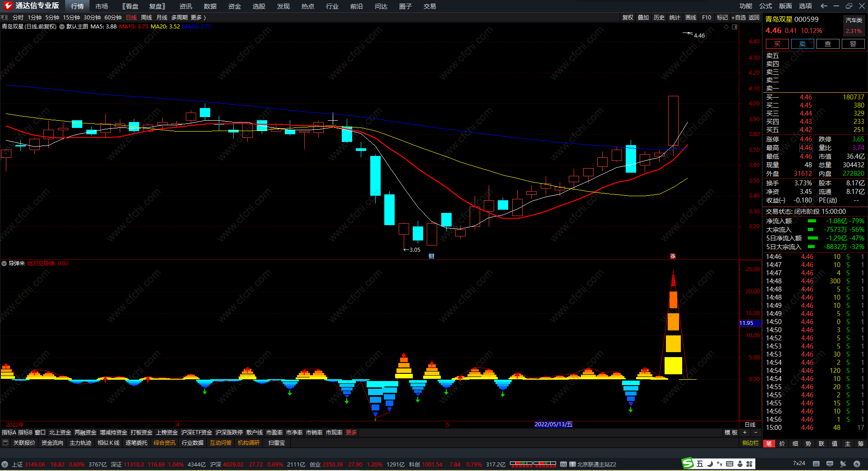This screenshot has height=471, width=868.
Task: Switch to the 笔 tick view
Action: pyautogui.click(x=769, y=443)
